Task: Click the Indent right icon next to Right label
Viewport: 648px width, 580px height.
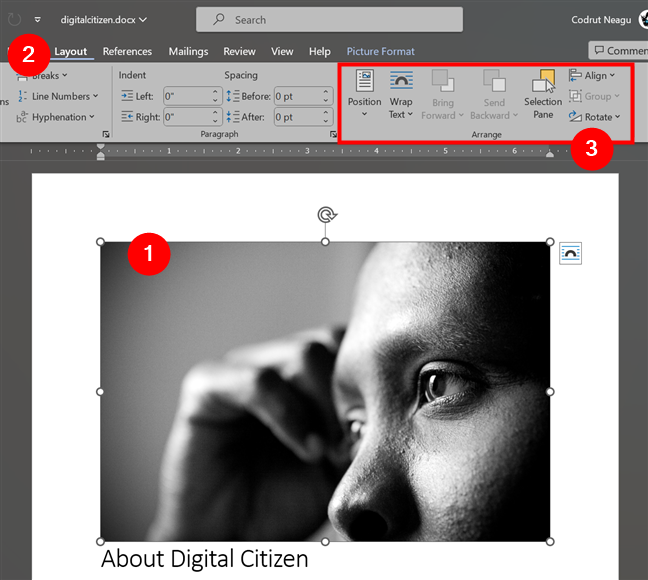Action: click(127, 117)
